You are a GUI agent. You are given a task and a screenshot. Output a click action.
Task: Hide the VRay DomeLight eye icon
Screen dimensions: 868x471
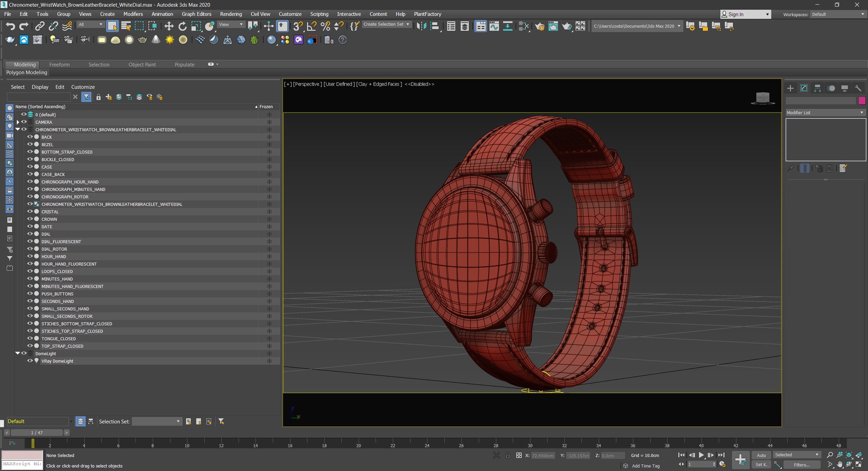pos(30,361)
